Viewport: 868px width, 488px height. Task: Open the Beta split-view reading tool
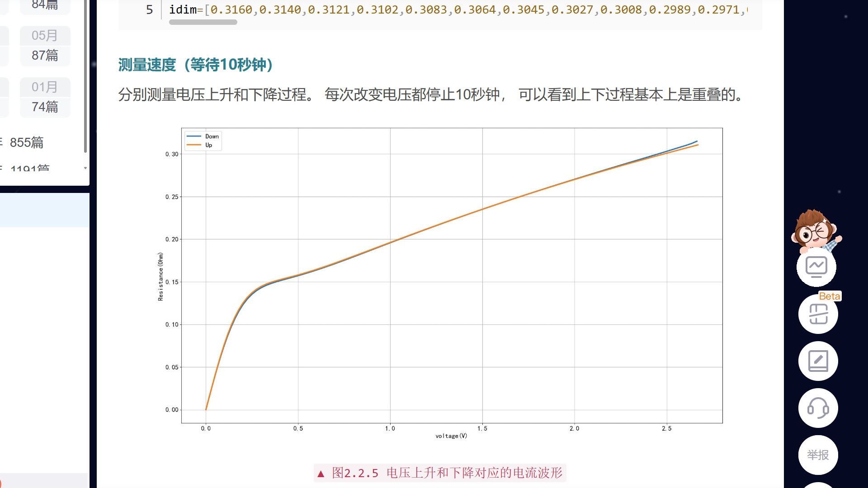tap(818, 314)
